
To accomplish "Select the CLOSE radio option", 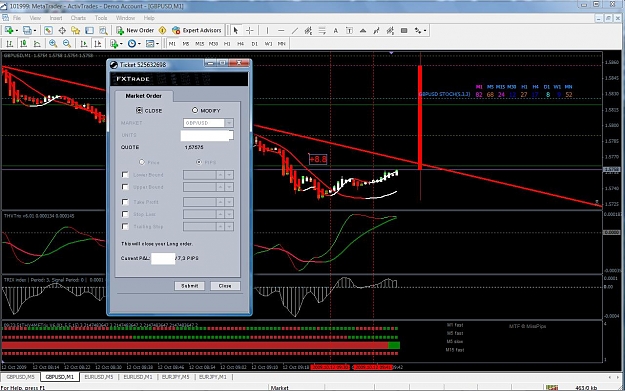I will click(x=139, y=110).
